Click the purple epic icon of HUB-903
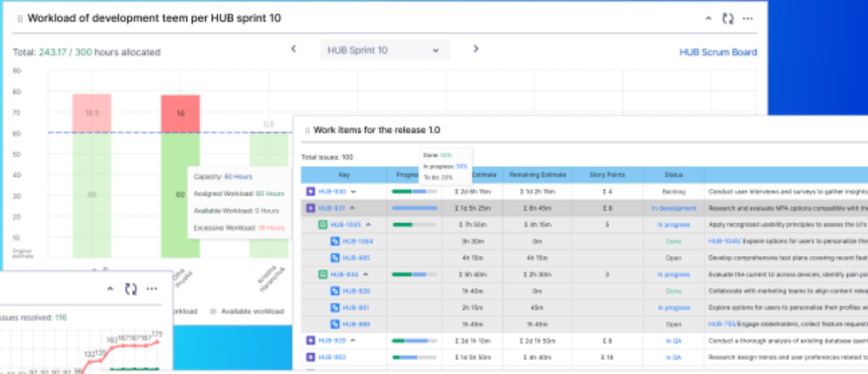Viewport: 868px width, 374px height. (310, 358)
